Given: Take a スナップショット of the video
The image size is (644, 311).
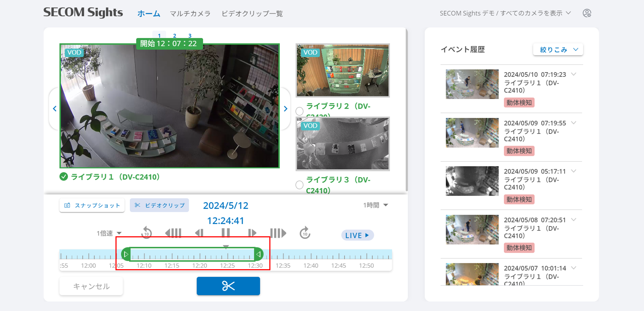Looking at the screenshot, I should (x=92, y=205).
